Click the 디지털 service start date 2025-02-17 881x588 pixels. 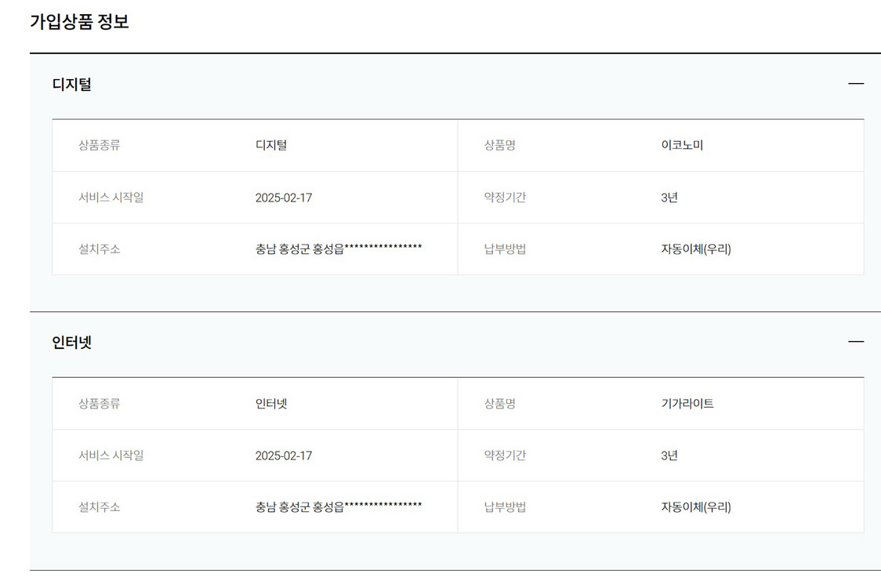click(x=284, y=198)
